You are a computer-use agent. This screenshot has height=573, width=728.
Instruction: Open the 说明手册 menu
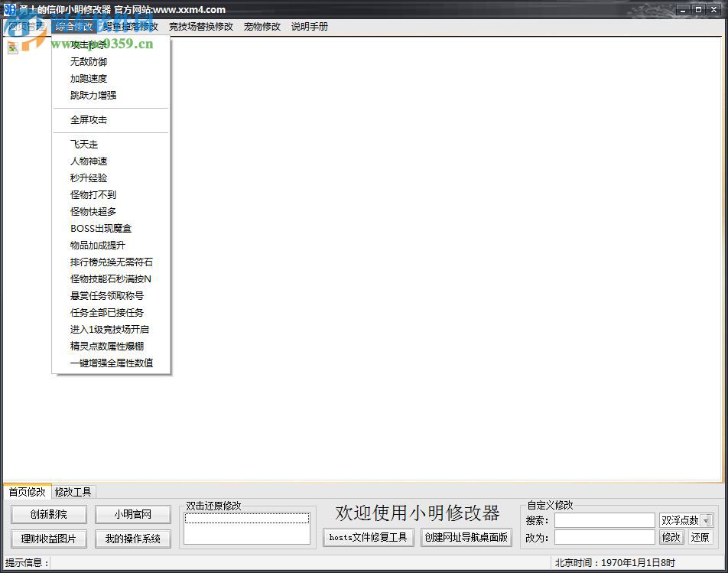pos(310,27)
